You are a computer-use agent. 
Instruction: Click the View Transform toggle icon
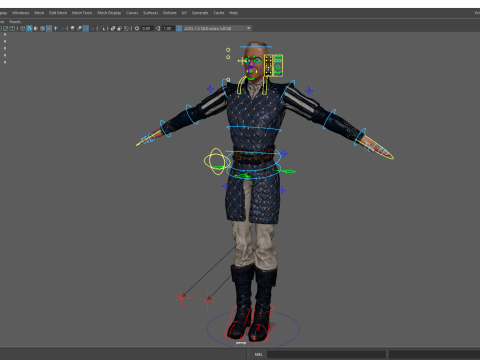pos(179,28)
